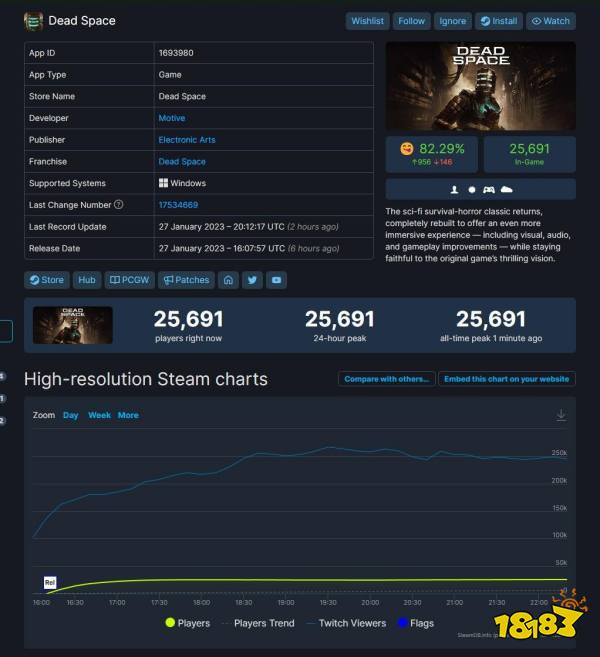Screen dimensions: 600x657
Task: Select Day zoom range
Action: [x=70, y=415]
